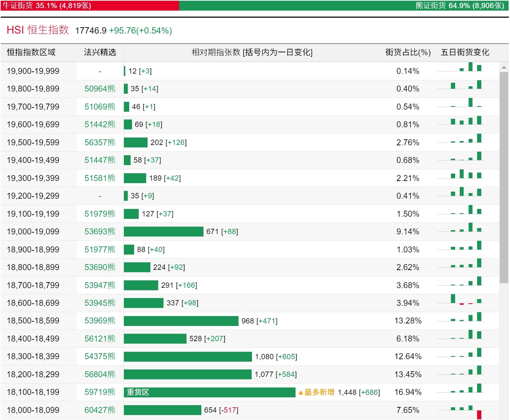The height and width of the screenshot is (420, 510).
Task: Click the 291 [+166] contract count
Action: point(179,285)
